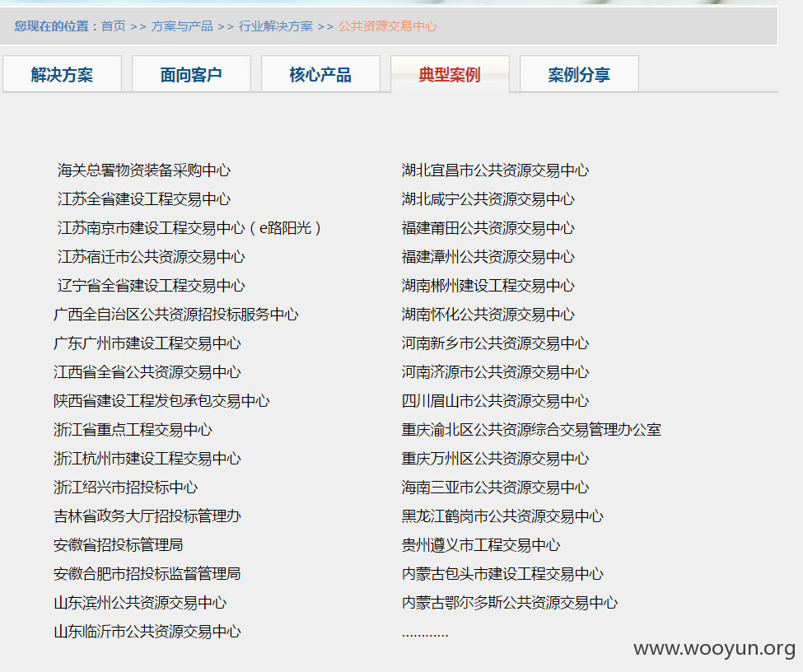Select 内蒙古鄂尔多斯公共资源交易中心
This screenshot has height=672, width=803.
pos(510,602)
